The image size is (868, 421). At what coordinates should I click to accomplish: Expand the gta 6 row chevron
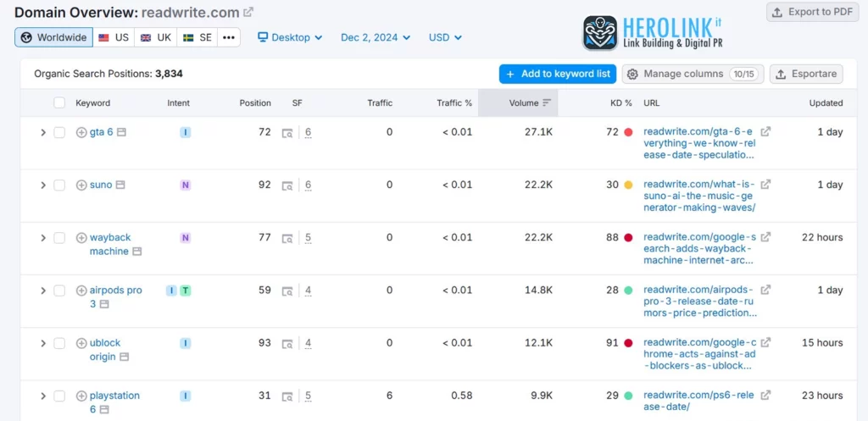tap(42, 132)
